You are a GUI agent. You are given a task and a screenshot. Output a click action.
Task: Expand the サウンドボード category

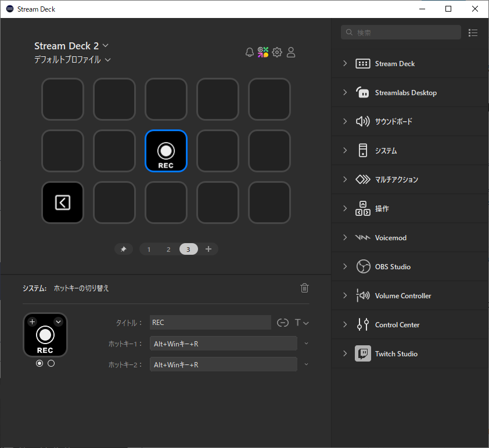pos(345,121)
